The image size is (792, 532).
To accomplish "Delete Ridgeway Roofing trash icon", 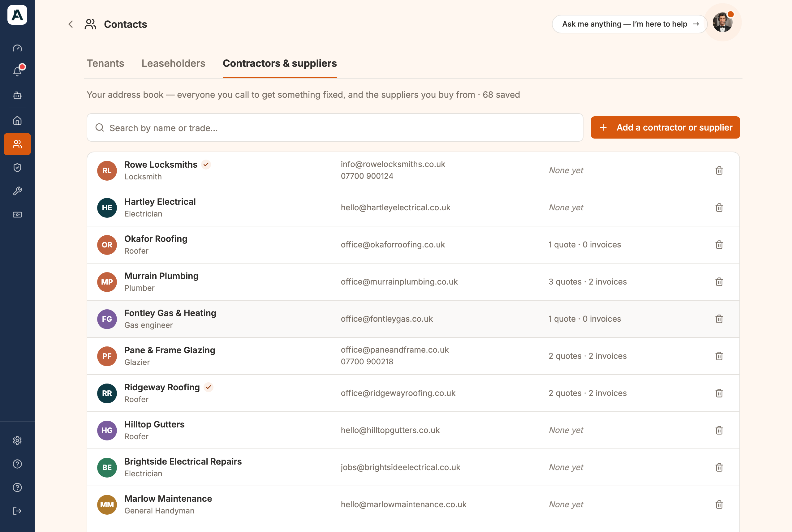I will pyautogui.click(x=719, y=393).
